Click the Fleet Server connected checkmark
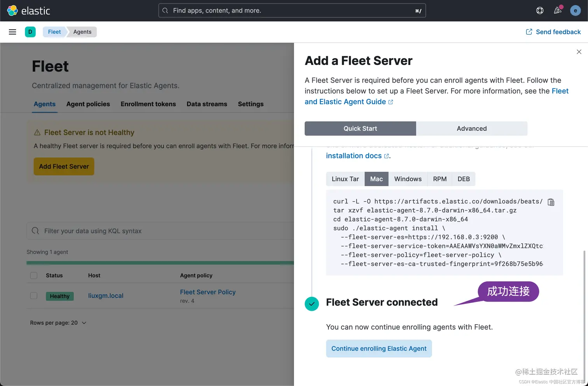Image resolution: width=588 pixels, height=386 pixels. pyautogui.click(x=312, y=304)
